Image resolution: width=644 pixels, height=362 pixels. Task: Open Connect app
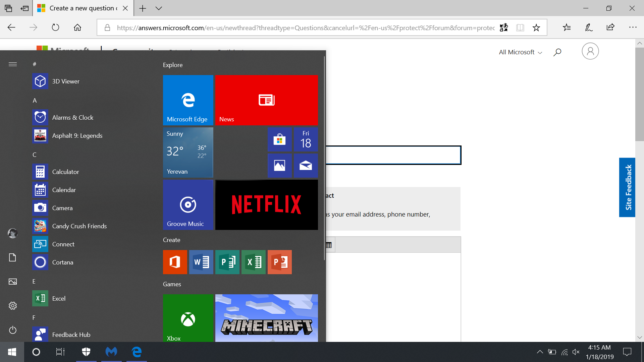pos(91,244)
